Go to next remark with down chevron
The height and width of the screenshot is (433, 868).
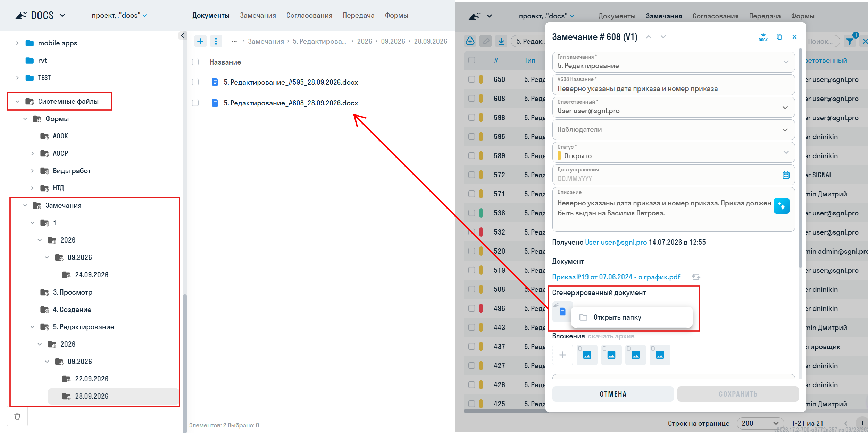pos(663,37)
